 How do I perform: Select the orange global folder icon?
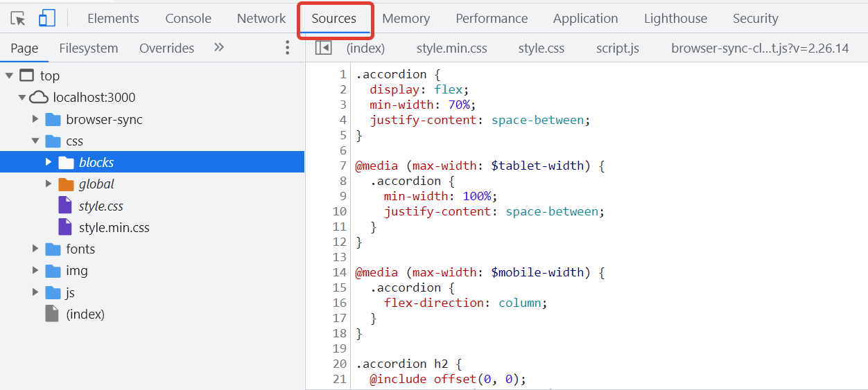click(x=66, y=184)
